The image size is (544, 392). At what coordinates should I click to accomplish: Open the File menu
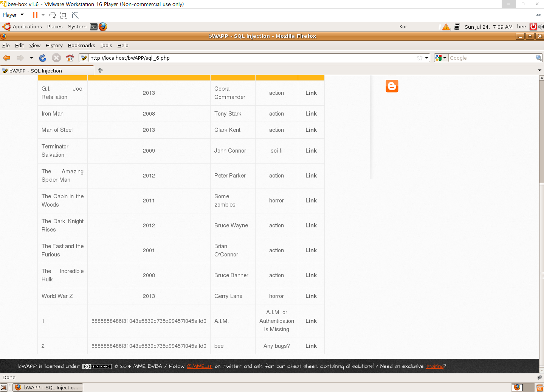coord(6,45)
